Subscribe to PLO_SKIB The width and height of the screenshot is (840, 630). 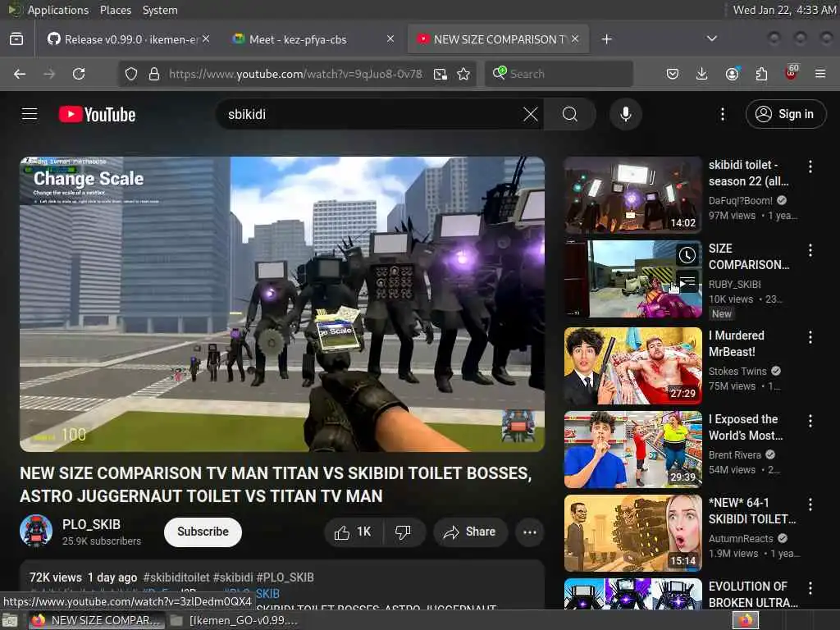pos(203,532)
